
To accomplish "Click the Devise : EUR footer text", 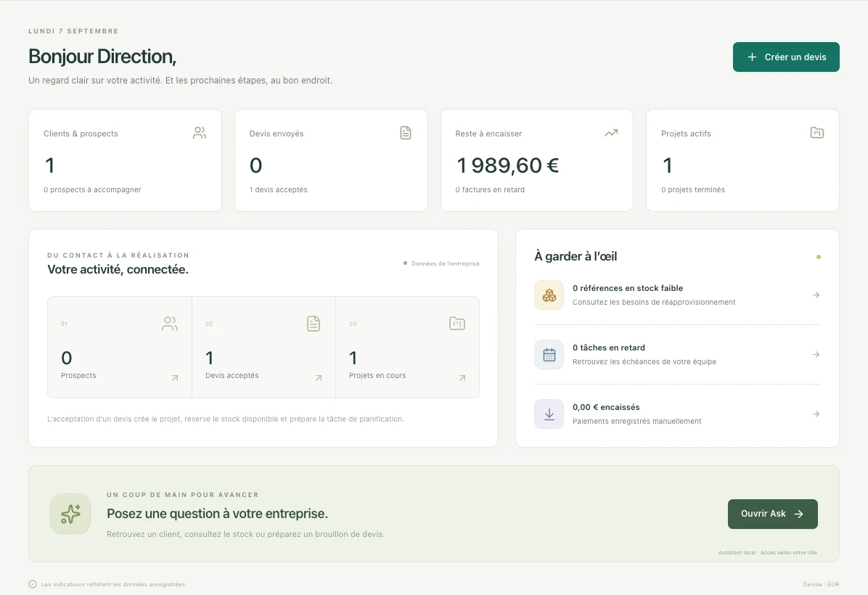I will [x=821, y=585].
